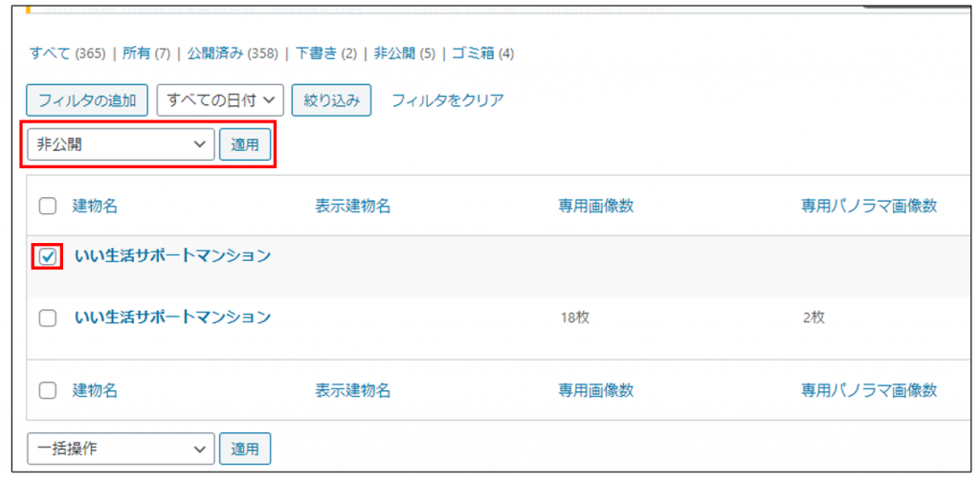Click the bottom 適用 button
980x483 pixels.
click(x=245, y=448)
